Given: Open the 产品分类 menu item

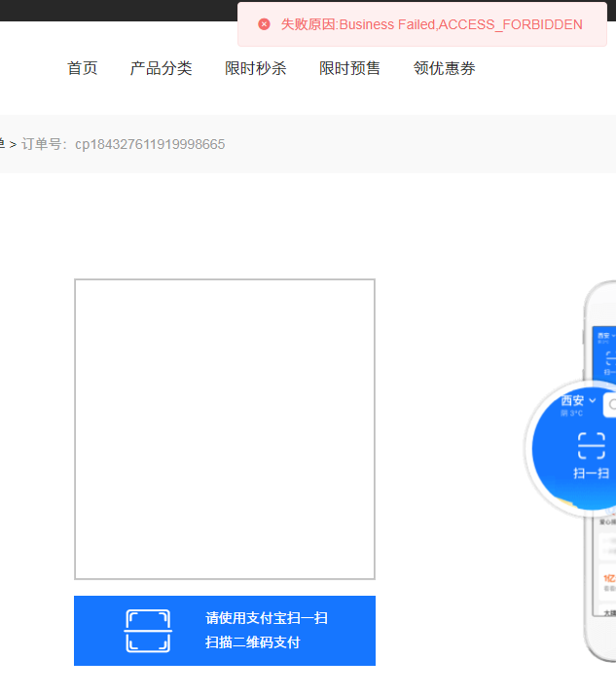Looking at the screenshot, I should pos(161,68).
